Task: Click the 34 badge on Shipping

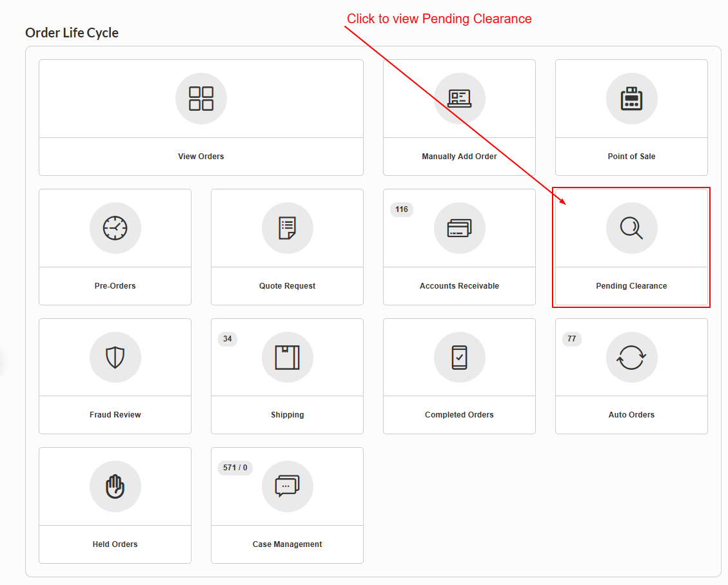Action: pos(228,339)
